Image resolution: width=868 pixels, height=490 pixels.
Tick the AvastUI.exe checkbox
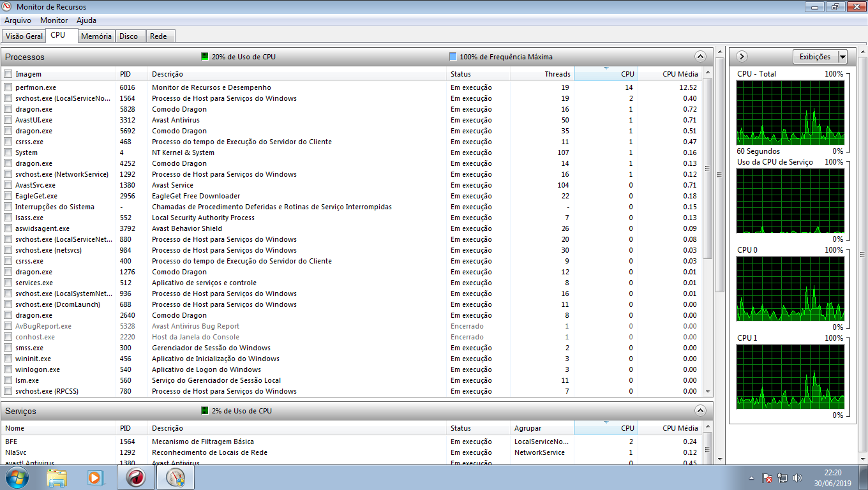(8, 120)
